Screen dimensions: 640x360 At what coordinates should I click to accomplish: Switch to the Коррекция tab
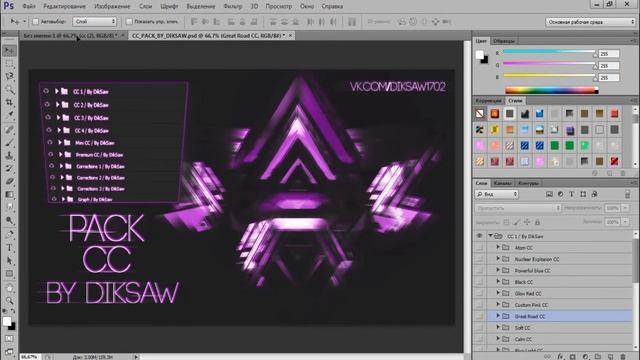click(489, 100)
